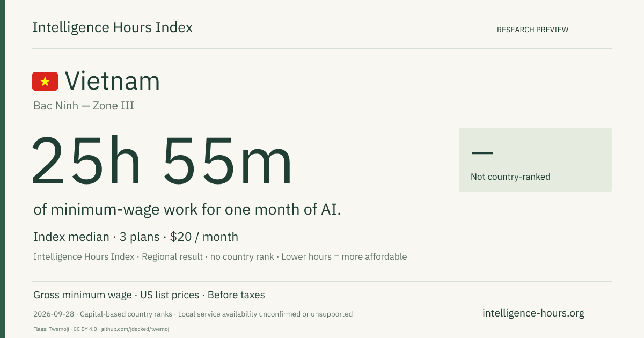Click the 25h 55m figure
The width and height of the screenshot is (644, 338).
click(x=162, y=161)
